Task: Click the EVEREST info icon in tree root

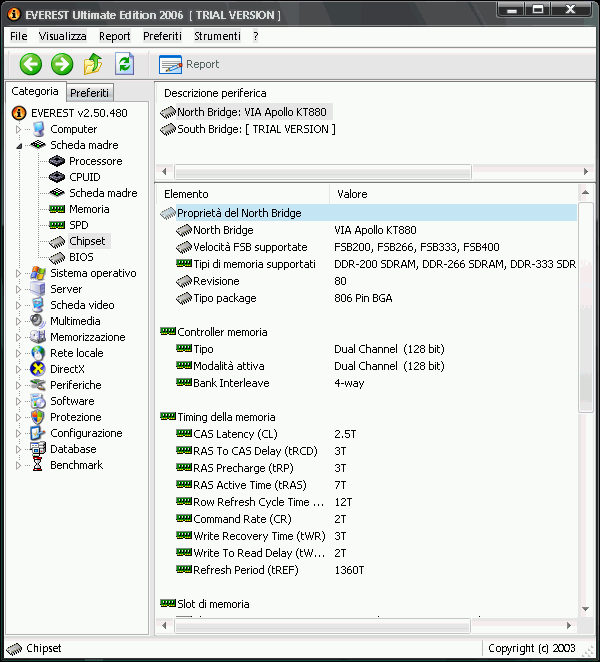Action: click(19, 113)
